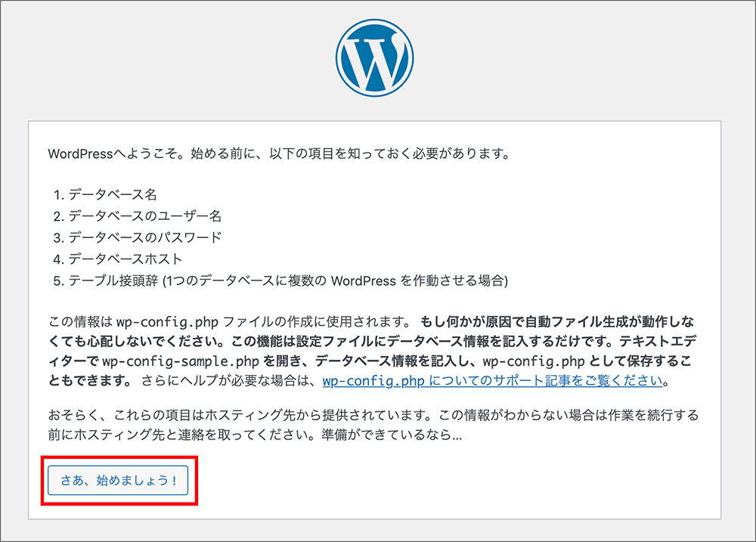Select the データベースのパスワード list item
The width and height of the screenshot is (756, 542).
coord(138,237)
